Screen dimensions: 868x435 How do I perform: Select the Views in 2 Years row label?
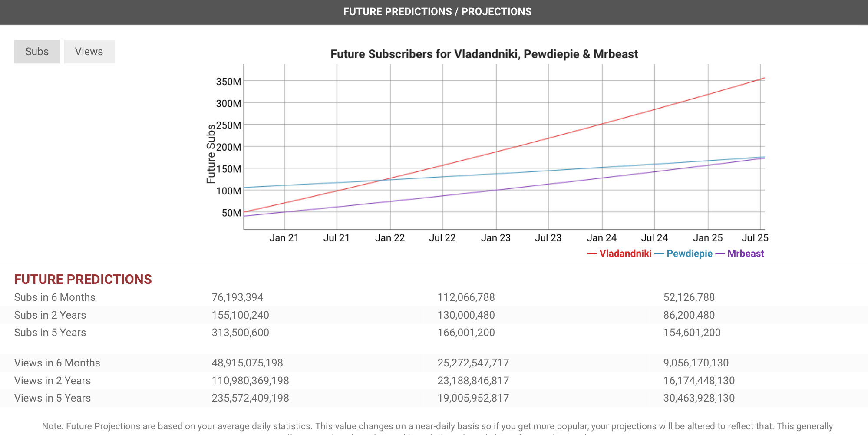point(53,381)
